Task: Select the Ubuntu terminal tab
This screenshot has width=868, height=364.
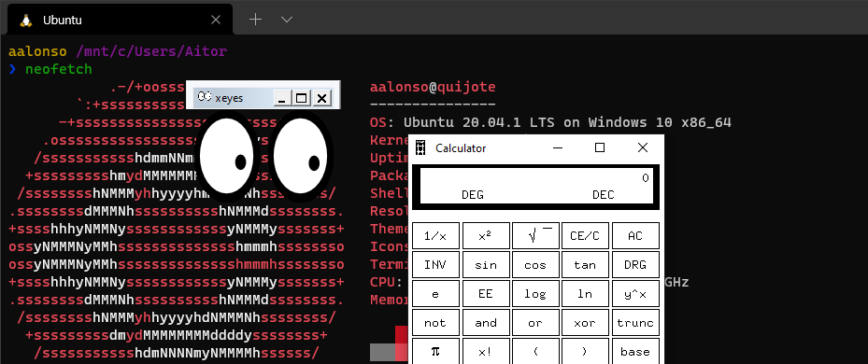Action: 120,20
